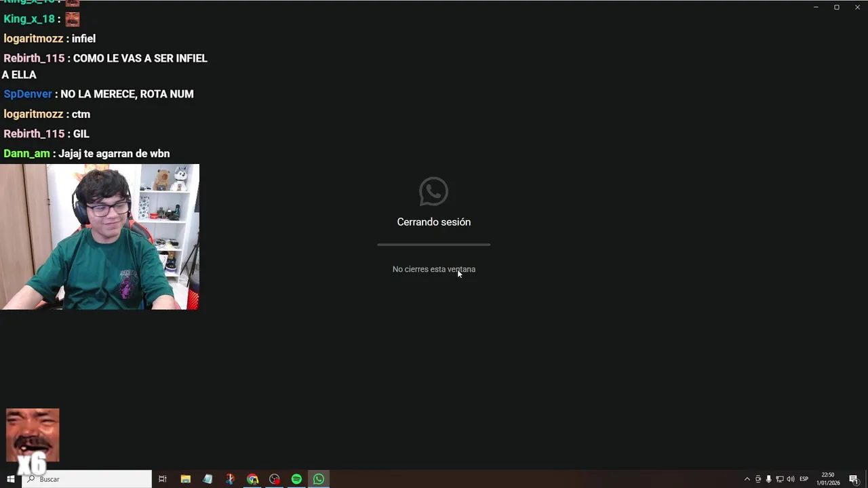Open Spotify from the taskbar
This screenshot has height=488, width=868.
pos(296,479)
